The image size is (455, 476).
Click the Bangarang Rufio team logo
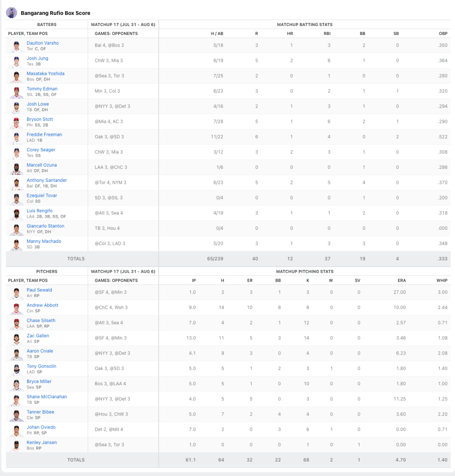12,13
